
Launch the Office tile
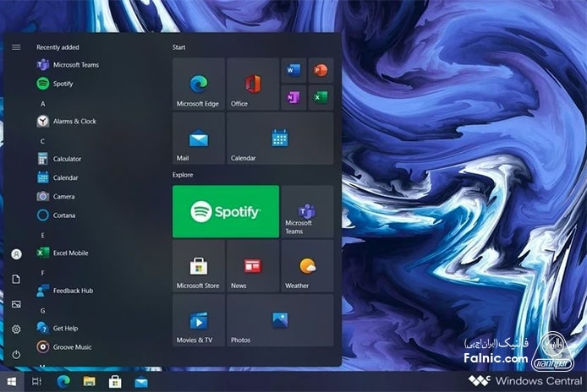tap(252, 84)
